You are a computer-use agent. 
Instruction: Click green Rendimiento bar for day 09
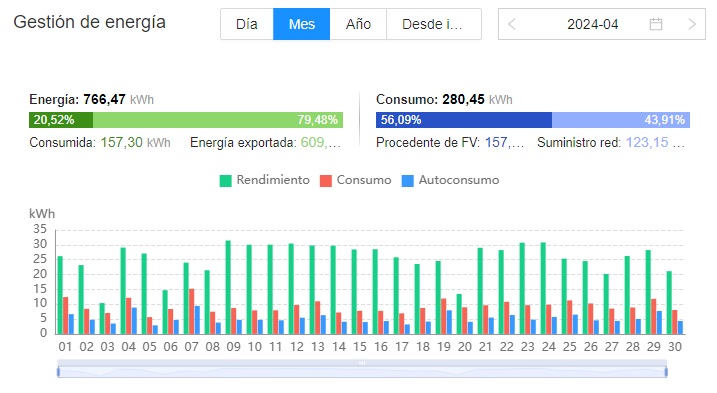pyautogui.click(x=228, y=287)
